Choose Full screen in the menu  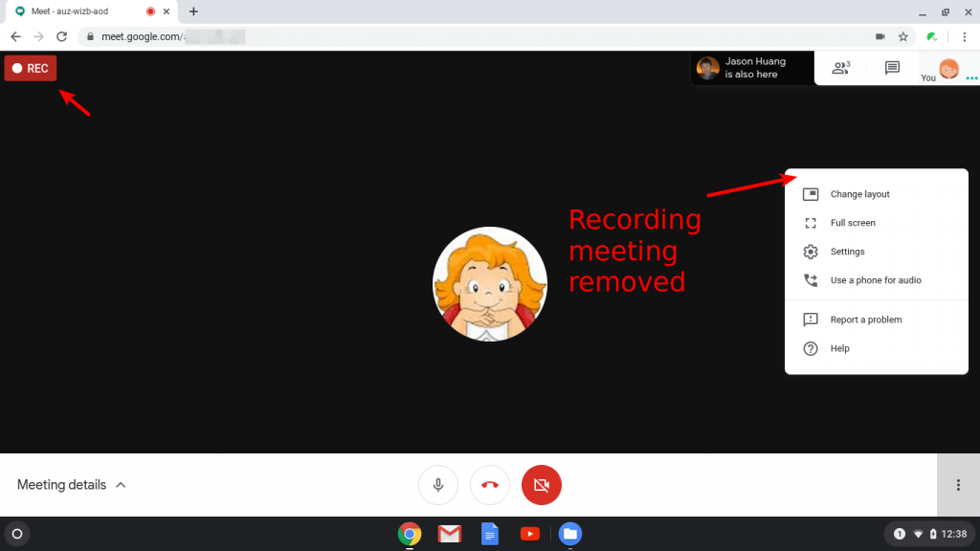point(877,223)
